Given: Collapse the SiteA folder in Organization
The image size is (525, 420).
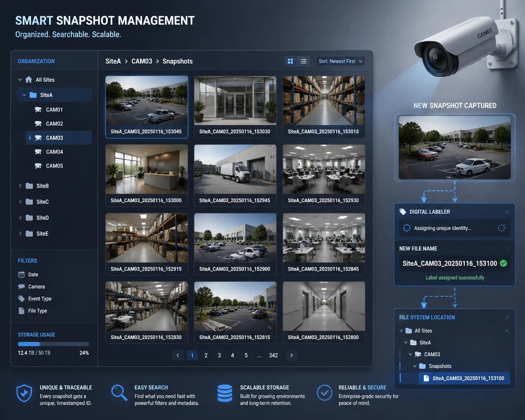Looking at the screenshot, I should tap(24, 95).
